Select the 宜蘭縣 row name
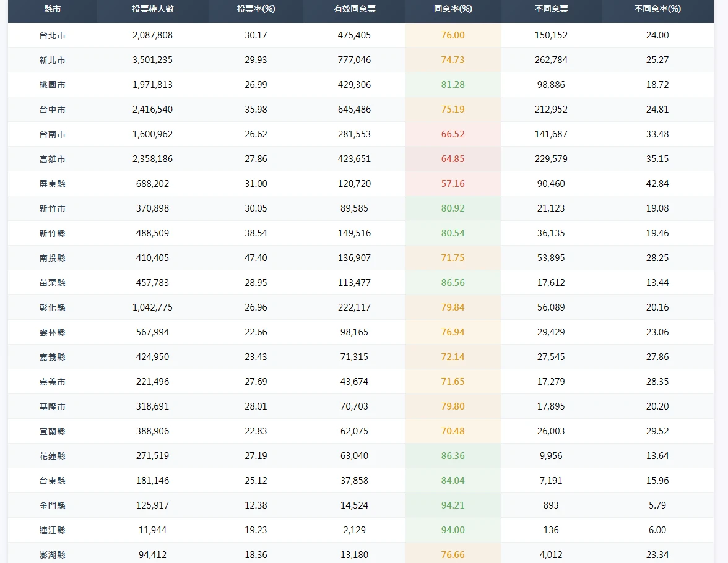This screenshot has height=563, width=728. [53, 431]
